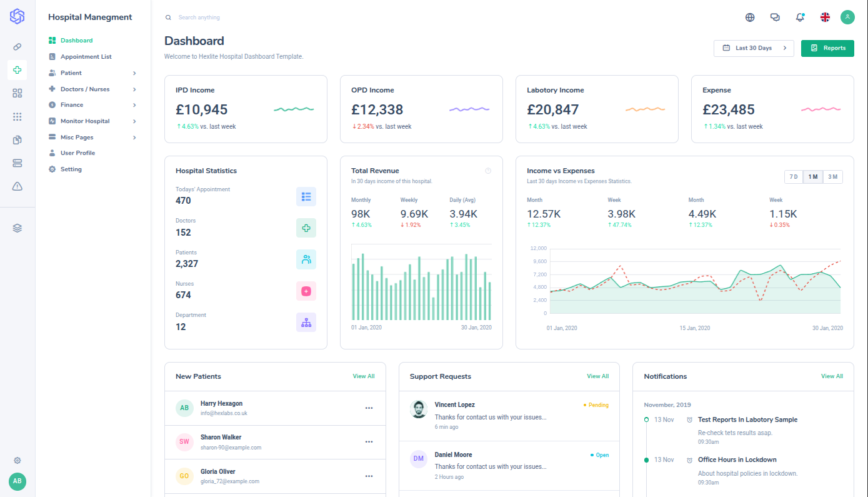The image size is (868, 497).
Task: Click the Department hierarchy icon
Action: click(x=306, y=323)
